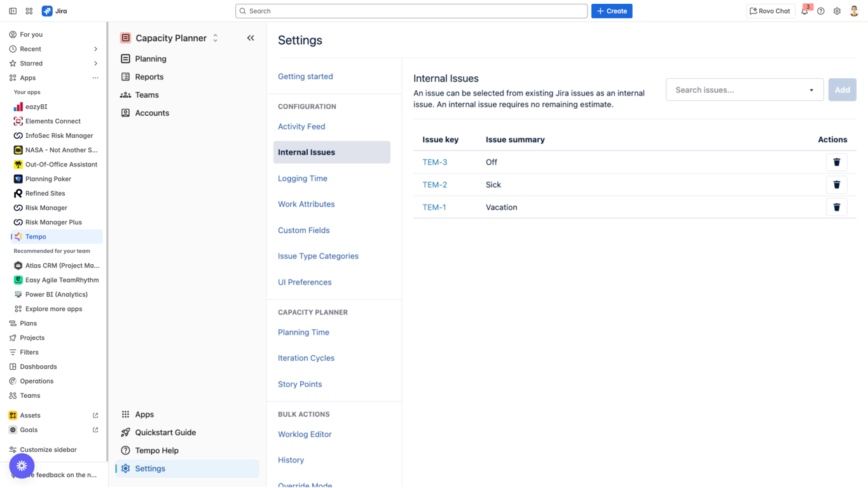Open the eazyBI app
The height and width of the screenshot is (488, 868).
tap(36, 107)
